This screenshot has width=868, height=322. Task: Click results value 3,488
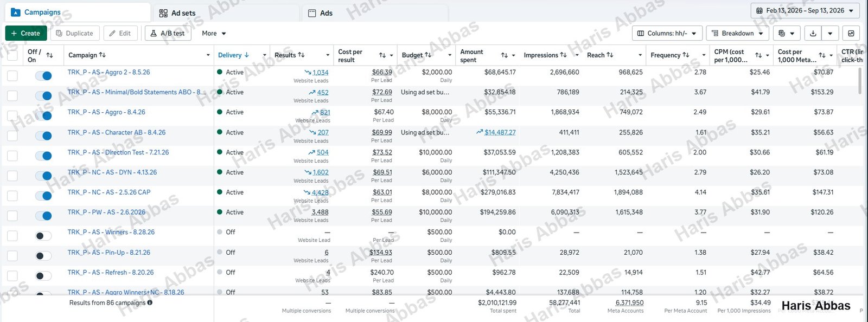tap(320, 212)
